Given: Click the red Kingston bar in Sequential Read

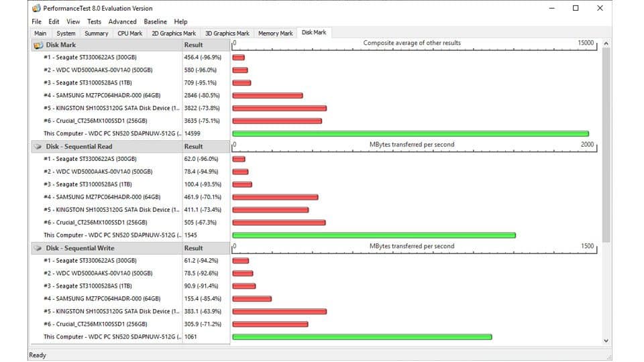Looking at the screenshot, I should click(x=270, y=210).
